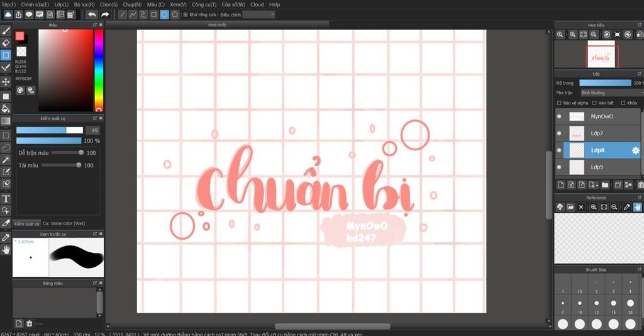Click the brush size value field 49
The width and height of the screenshot is (644, 336).
(x=92, y=130)
